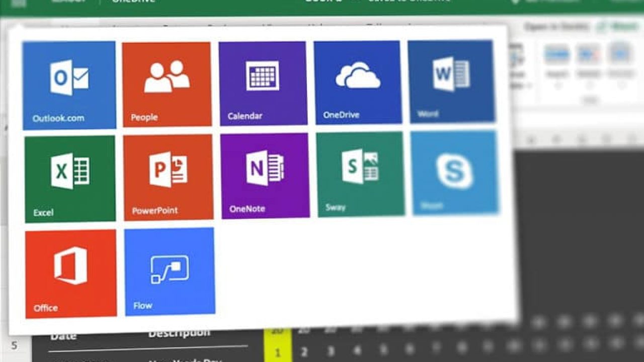Click the red Office tile

70,274
